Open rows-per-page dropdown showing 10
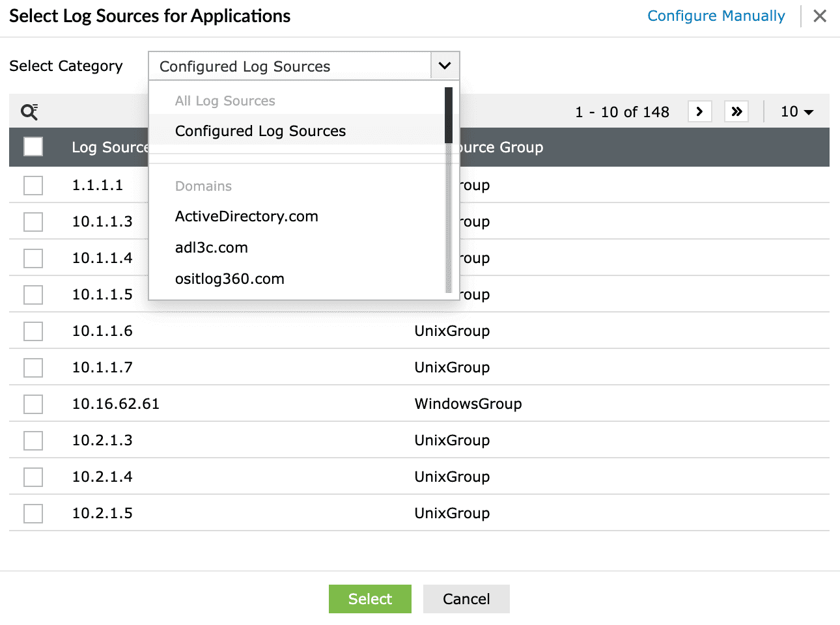The image size is (840, 625). tap(796, 112)
